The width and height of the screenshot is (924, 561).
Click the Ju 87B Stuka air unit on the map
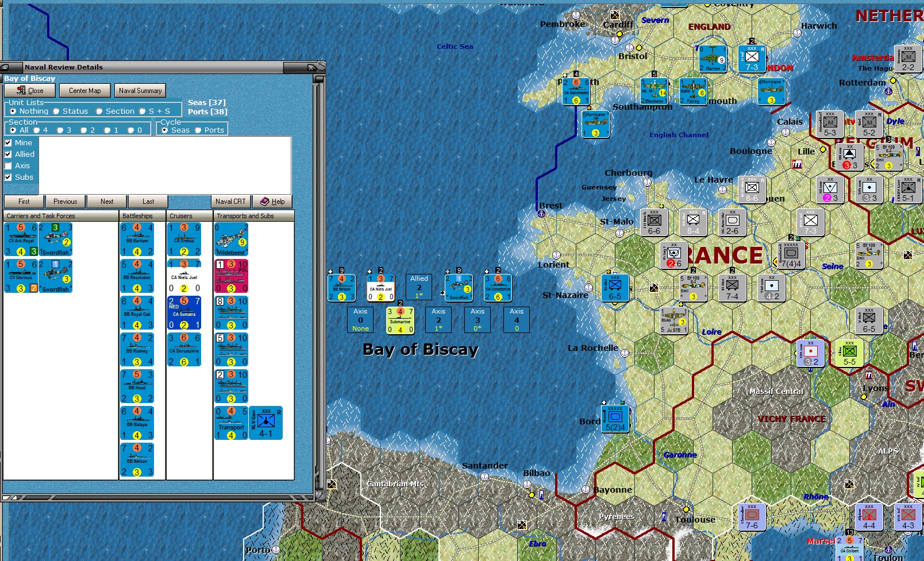click(674, 320)
